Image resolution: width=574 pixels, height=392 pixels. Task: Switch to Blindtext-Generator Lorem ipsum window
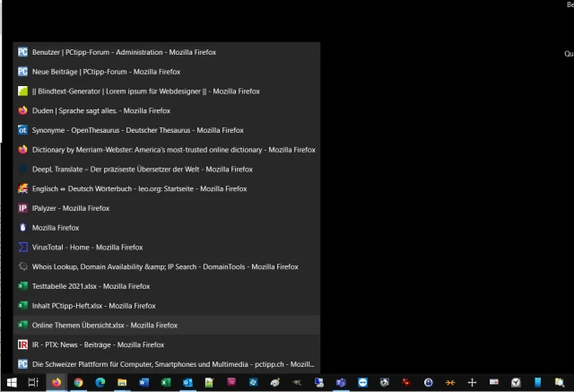[x=145, y=91]
